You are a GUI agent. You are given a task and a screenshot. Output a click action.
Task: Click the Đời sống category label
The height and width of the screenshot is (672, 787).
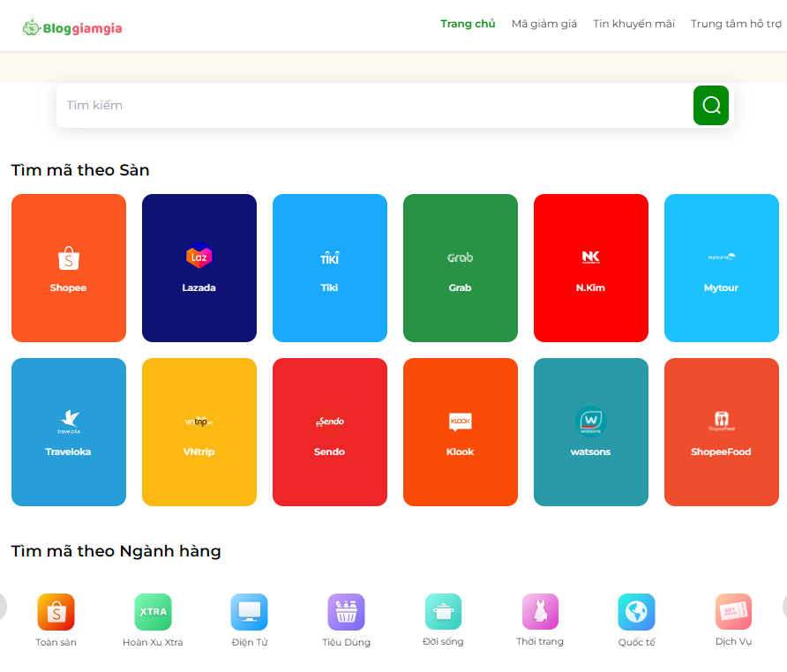(443, 641)
